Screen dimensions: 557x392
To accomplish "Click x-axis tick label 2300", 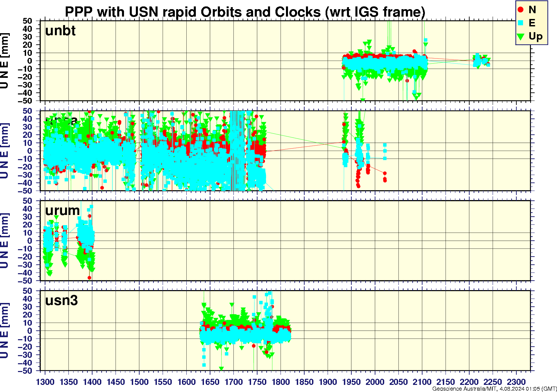I will pos(516,382).
